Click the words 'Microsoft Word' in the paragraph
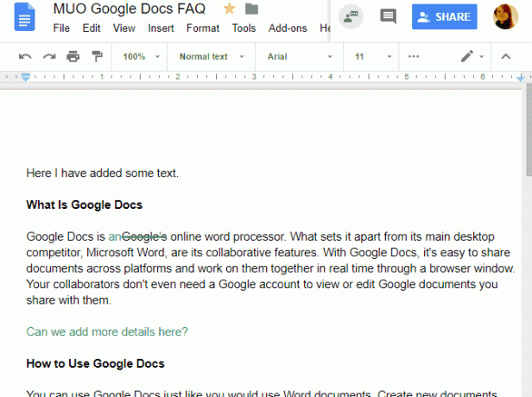This screenshot has height=397, width=532. tap(125, 253)
